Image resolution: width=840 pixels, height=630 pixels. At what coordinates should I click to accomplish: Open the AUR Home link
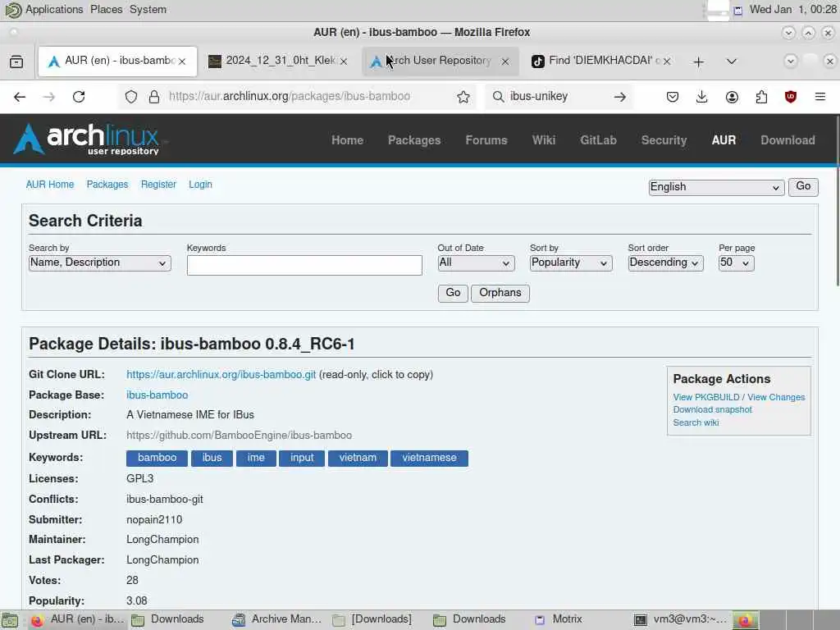click(x=50, y=185)
